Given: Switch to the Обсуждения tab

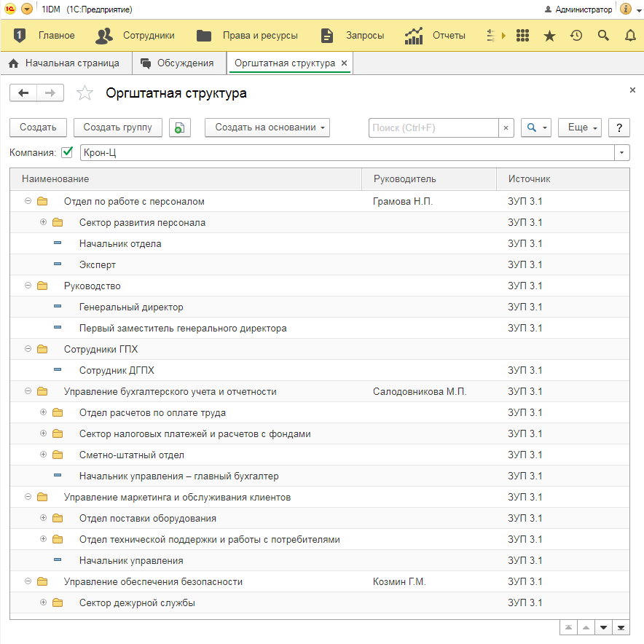Looking at the screenshot, I should coord(179,63).
